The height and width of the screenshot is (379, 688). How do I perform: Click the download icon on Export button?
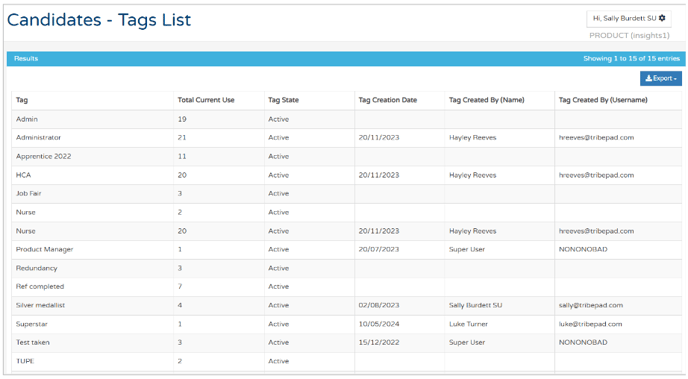649,79
